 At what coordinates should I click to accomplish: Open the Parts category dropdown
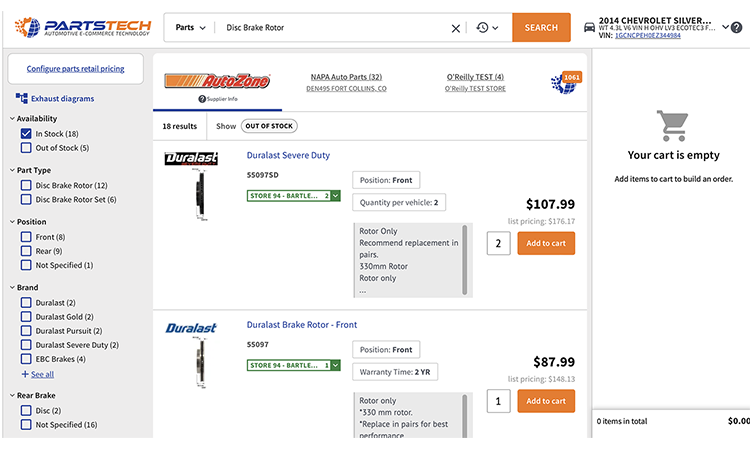(x=190, y=28)
